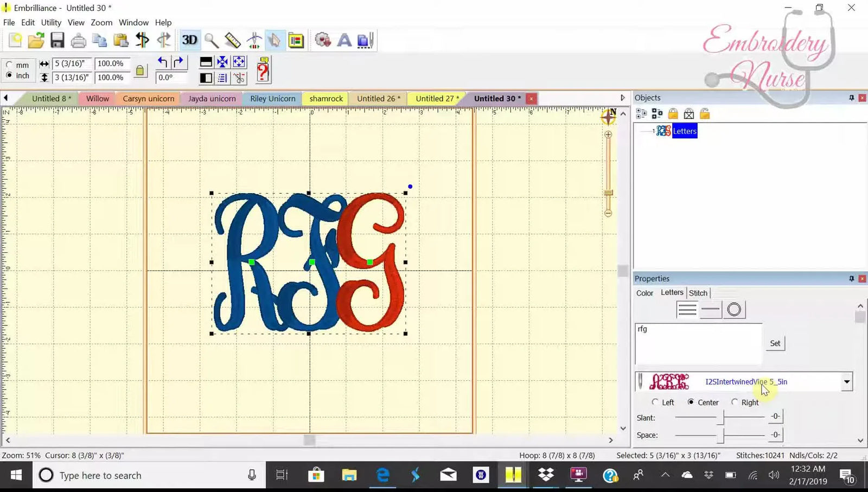
Task: Open the Lettering tool with the A icon
Action: pos(344,40)
